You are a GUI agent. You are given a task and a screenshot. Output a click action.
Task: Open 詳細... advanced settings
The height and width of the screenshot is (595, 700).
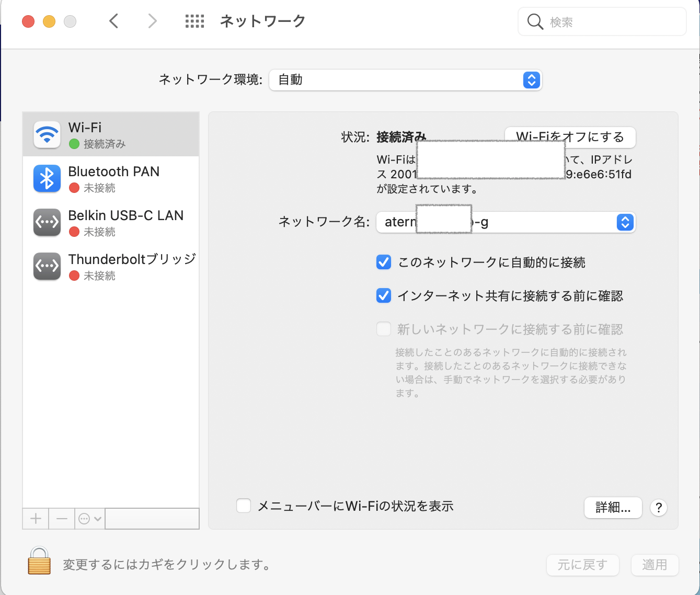tap(613, 507)
